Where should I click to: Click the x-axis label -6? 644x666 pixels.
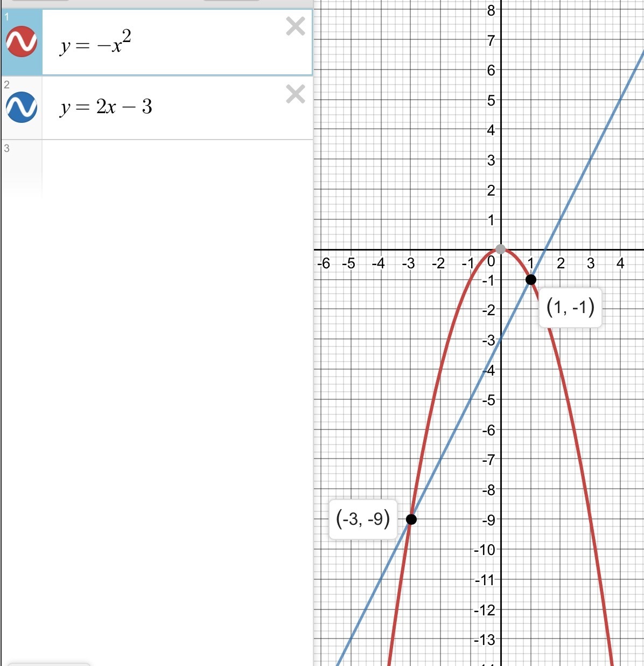(x=323, y=263)
